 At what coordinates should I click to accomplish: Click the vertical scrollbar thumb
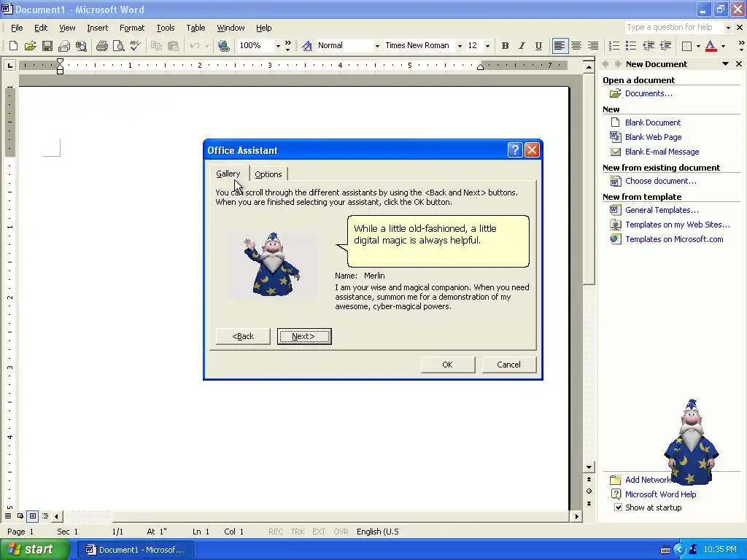tap(589, 179)
